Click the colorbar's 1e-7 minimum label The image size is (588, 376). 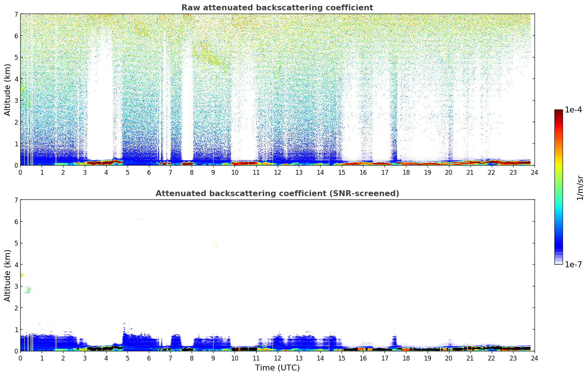click(573, 265)
